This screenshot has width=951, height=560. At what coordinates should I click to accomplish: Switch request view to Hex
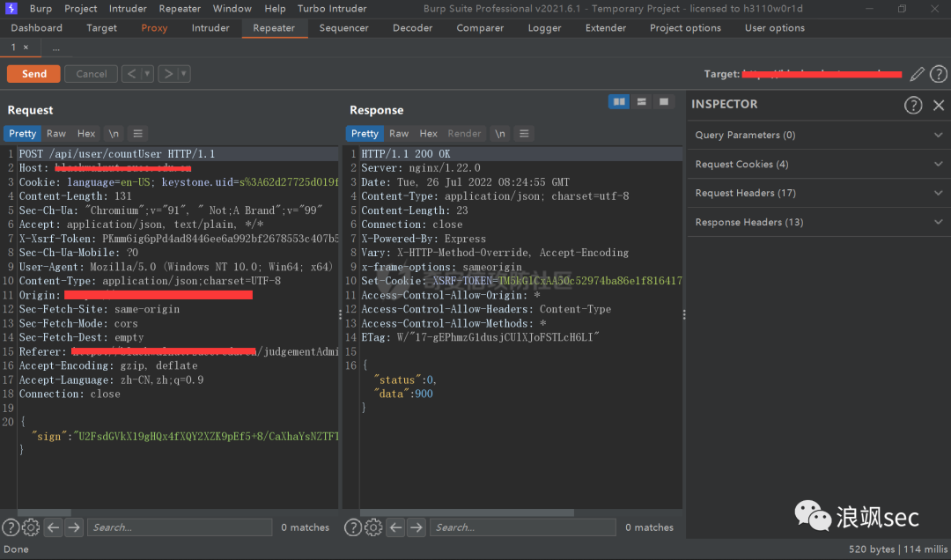click(x=86, y=134)
